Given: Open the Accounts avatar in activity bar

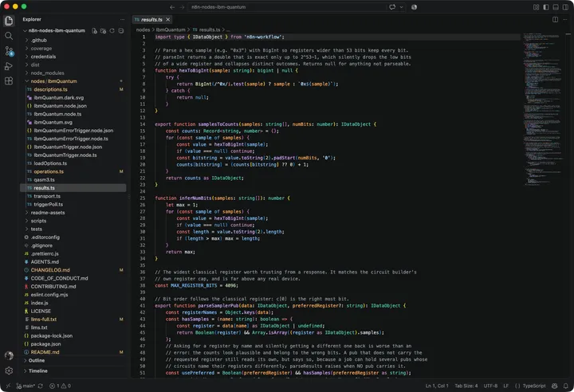Looking at the screenshot, I should tap(9, 355).
